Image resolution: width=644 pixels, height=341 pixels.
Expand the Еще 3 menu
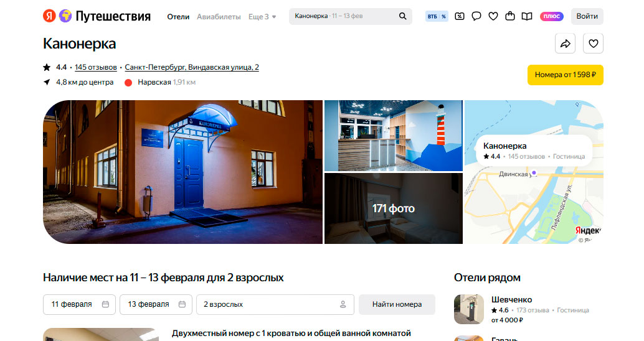[x=262, y=17]
